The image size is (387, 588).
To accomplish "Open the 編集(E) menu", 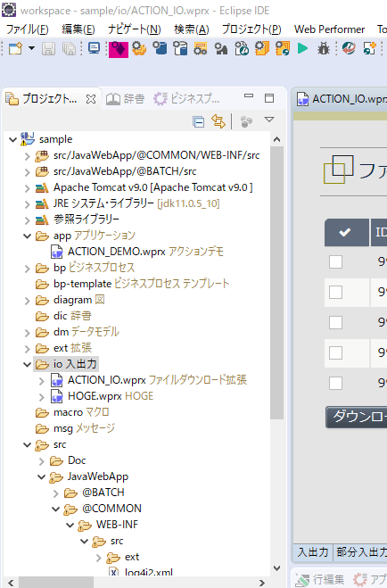I will 78,29.
